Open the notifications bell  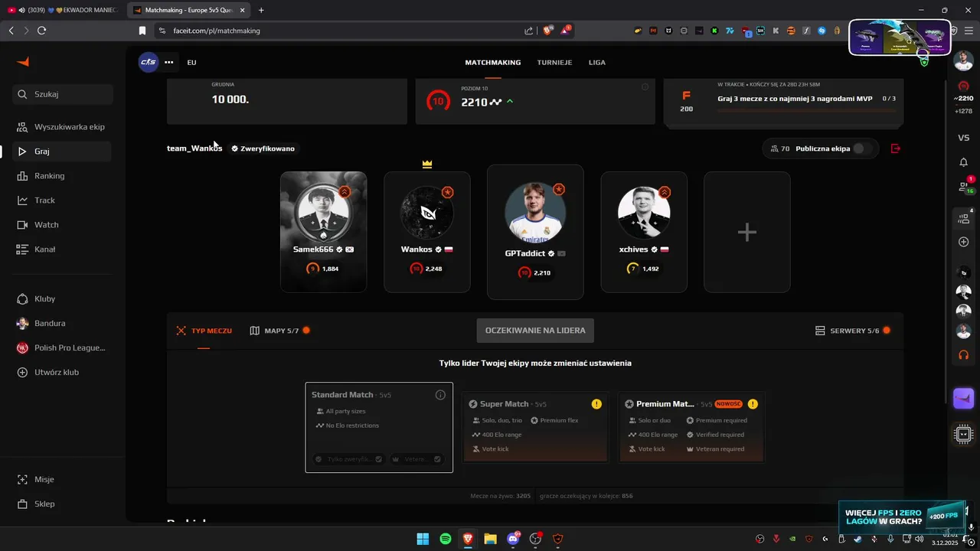[x=964, y=162]
